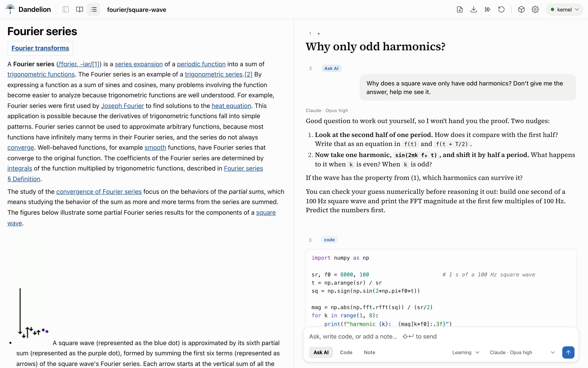
Task: Open the smooth functions link
Action: 155,147
